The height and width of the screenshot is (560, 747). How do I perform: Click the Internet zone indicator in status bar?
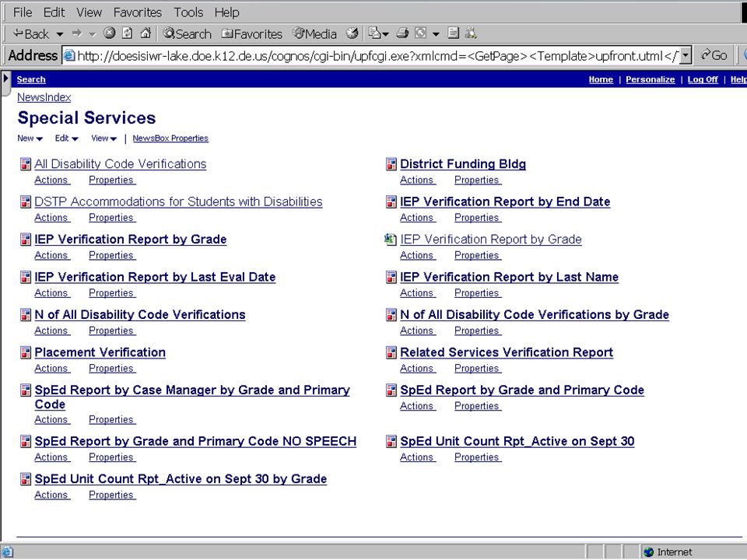[668, 552]
